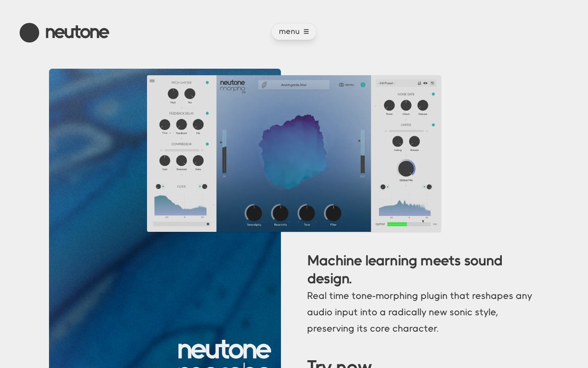Toggle the left Filter low-cut enable dot

click(x=163, y=186)
